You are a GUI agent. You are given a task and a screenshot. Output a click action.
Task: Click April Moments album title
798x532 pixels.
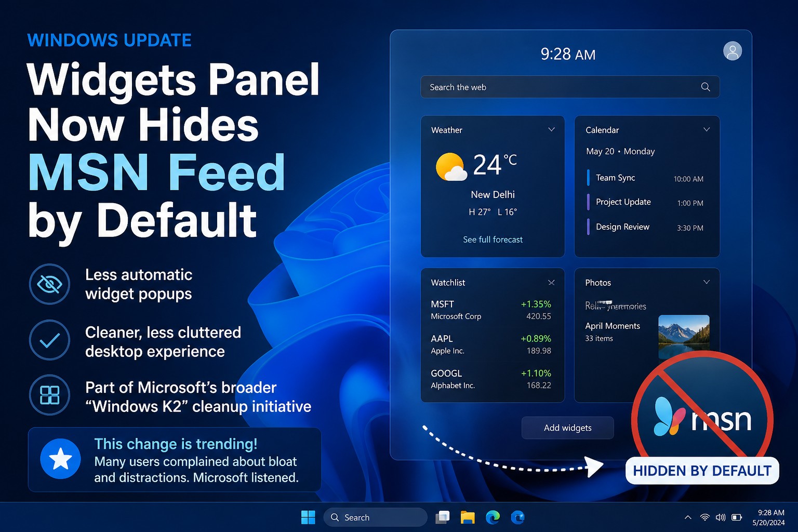click(x=613, y=326)
